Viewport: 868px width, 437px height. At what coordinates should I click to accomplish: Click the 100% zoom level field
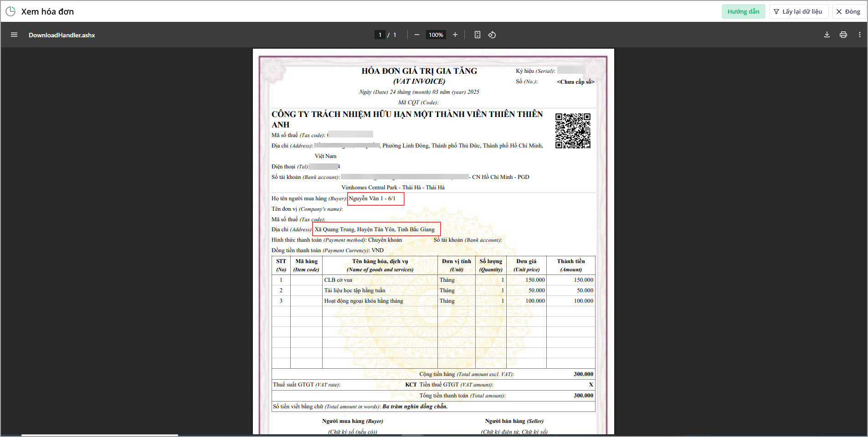(x=436, y=35)
